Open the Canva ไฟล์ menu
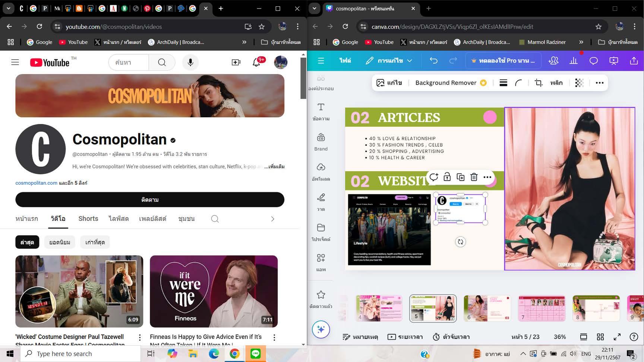644x362 pixels. [345, 61]
